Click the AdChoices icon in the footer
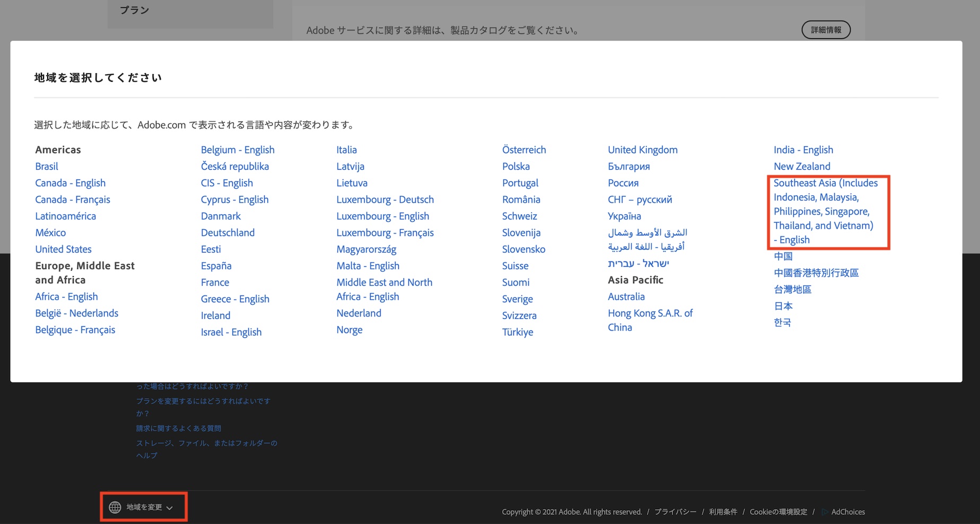The height and width of the screenshot is (524, 980). click(x=825, y=512)
